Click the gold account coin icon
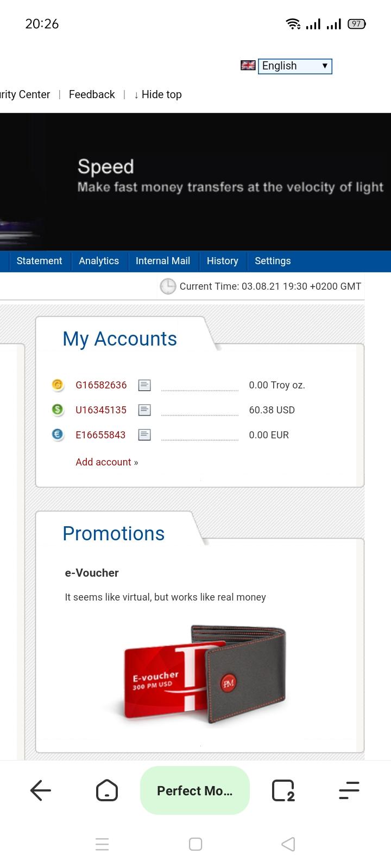 click(58, 385)
